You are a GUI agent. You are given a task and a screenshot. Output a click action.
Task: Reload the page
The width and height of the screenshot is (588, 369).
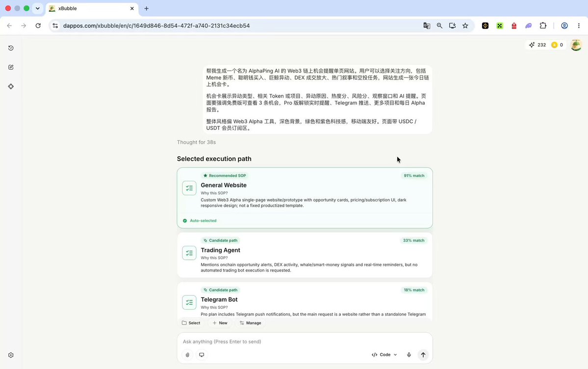point(38,25)
